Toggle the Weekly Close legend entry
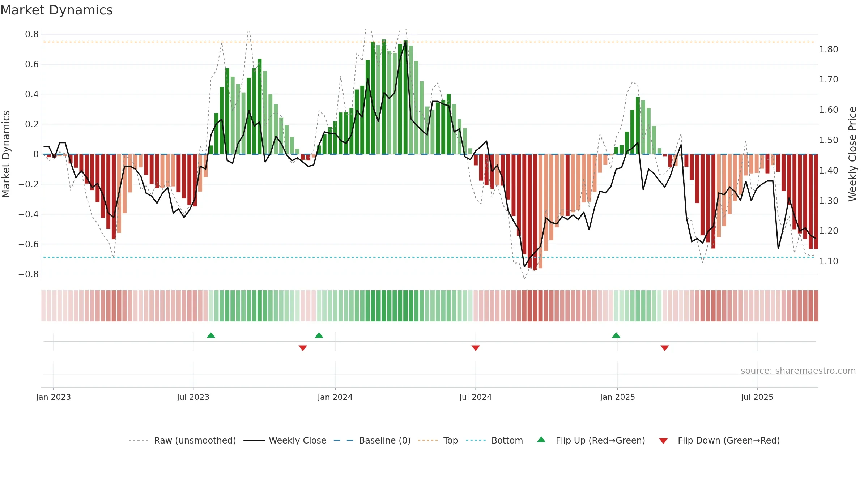The image size is (868, 488). (285, 440)
